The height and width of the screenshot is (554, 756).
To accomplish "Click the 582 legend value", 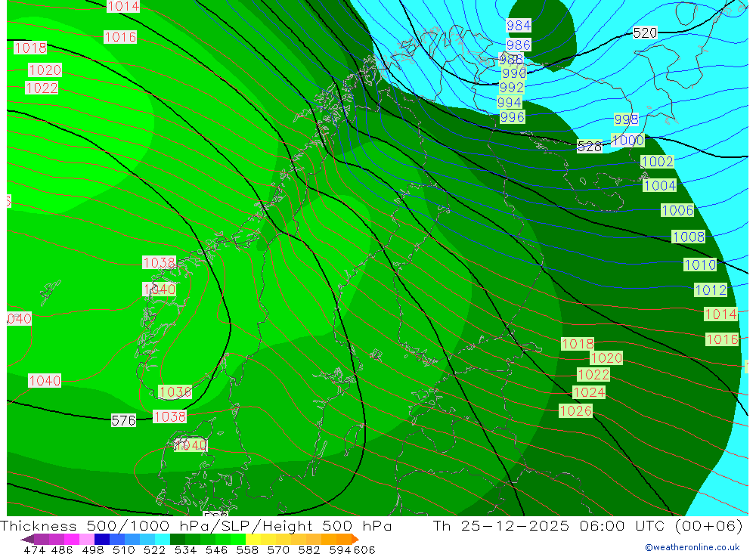I will [309, 549].
